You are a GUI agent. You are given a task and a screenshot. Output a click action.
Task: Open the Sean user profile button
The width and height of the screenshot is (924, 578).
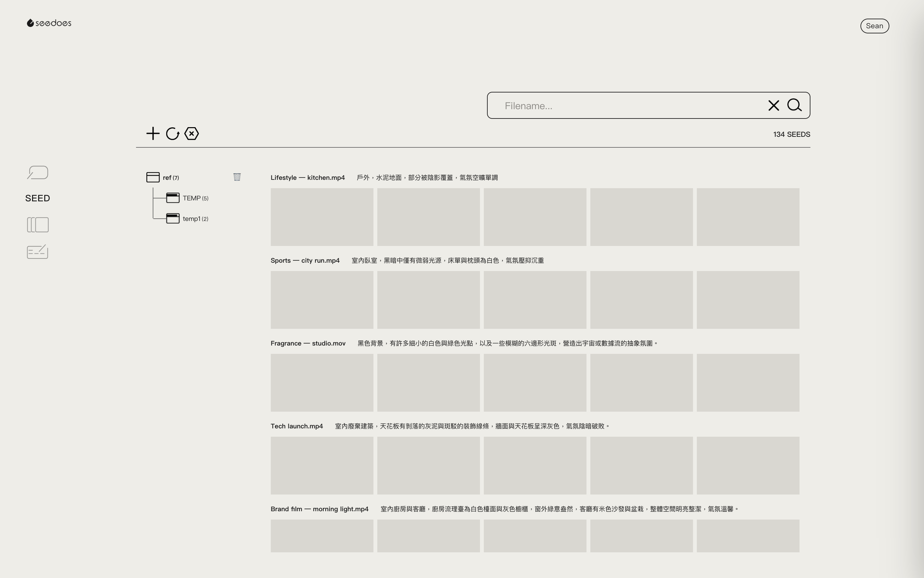[x=874, y=26]
